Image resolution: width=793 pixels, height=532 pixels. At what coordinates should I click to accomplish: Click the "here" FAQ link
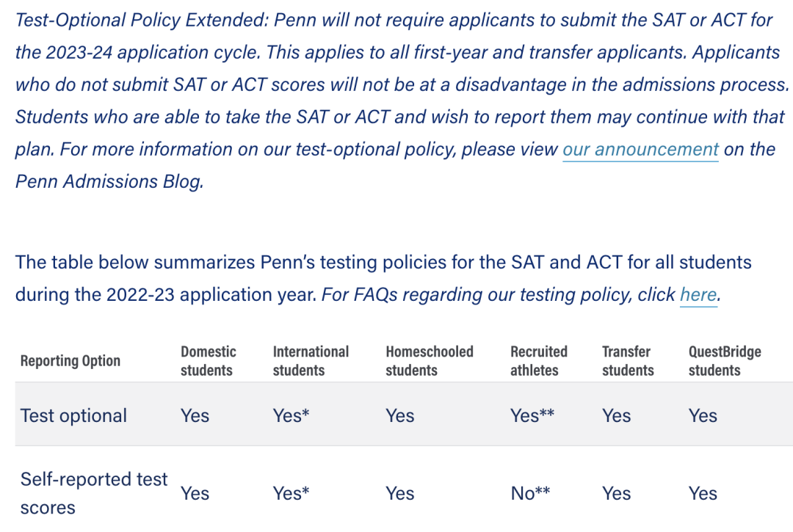[698, 295]
